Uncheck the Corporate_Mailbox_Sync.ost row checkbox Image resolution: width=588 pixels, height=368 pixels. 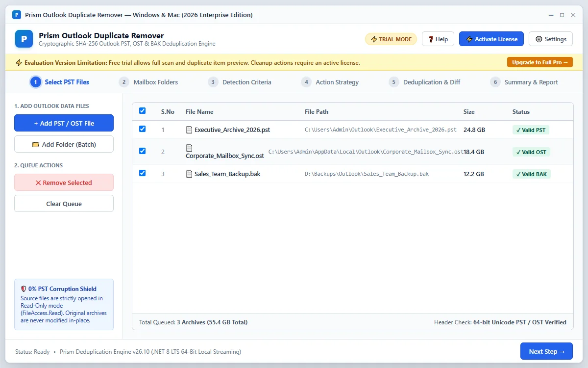(142, 151)
